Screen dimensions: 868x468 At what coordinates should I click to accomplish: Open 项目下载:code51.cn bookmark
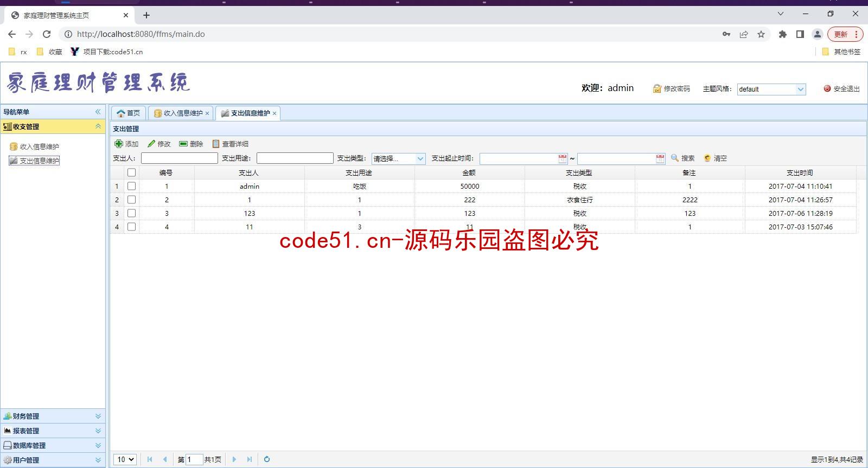point(107,52)
